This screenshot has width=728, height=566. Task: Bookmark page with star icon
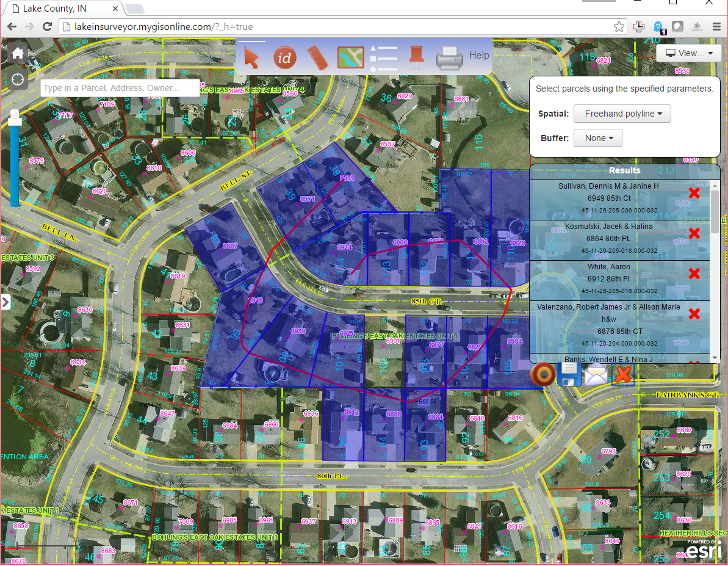pos(618,26)
